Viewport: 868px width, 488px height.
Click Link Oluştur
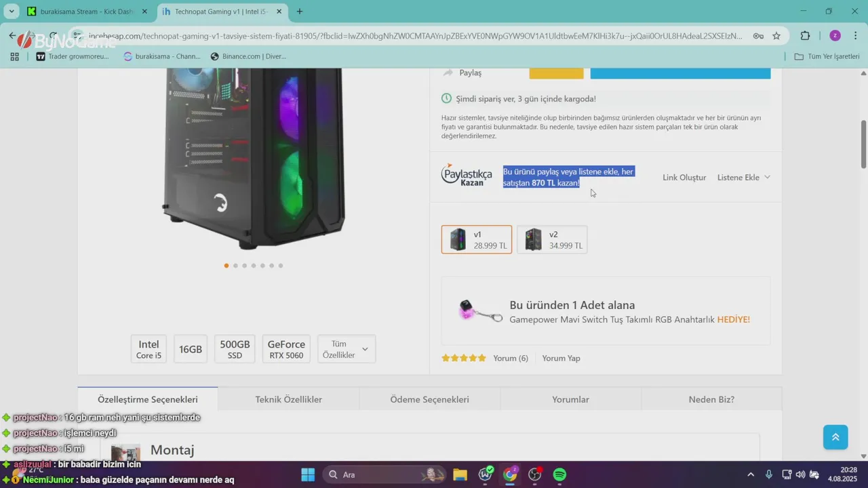tap(684, 178)
